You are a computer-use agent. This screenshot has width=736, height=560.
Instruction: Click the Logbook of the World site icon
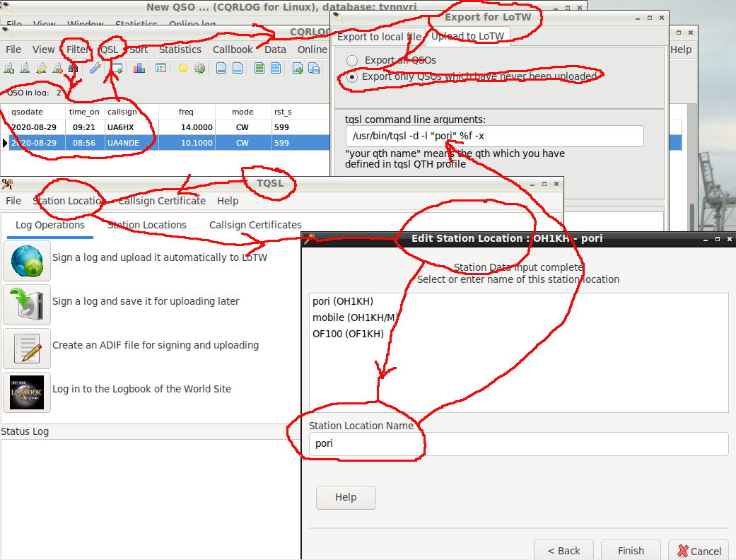[27, 392]
